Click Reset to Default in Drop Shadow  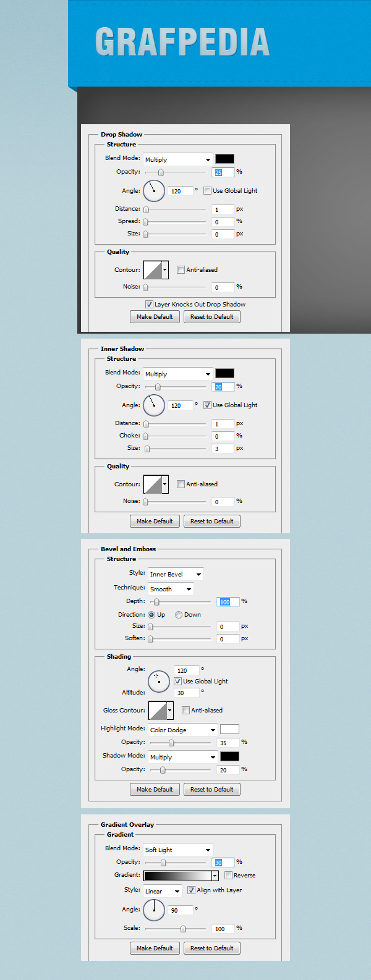point(212,317)
